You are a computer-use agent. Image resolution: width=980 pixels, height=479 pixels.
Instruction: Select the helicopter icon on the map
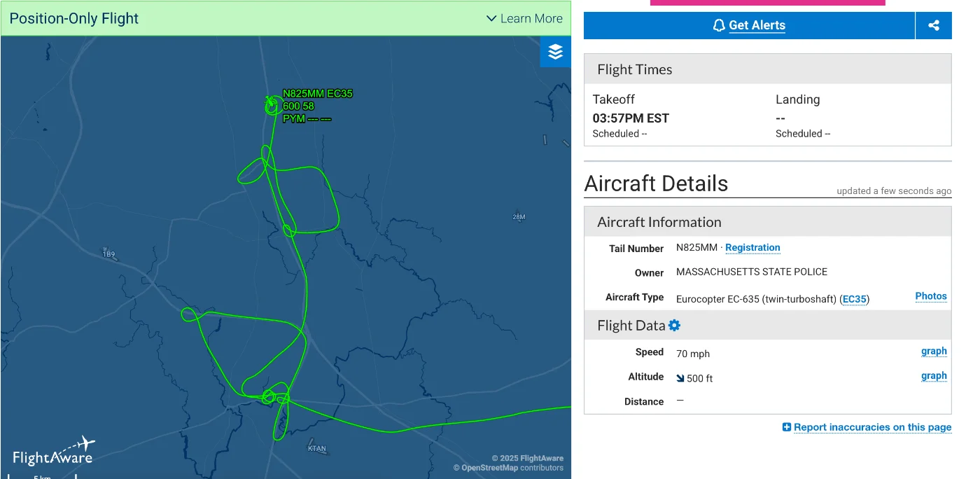point(269,102)
